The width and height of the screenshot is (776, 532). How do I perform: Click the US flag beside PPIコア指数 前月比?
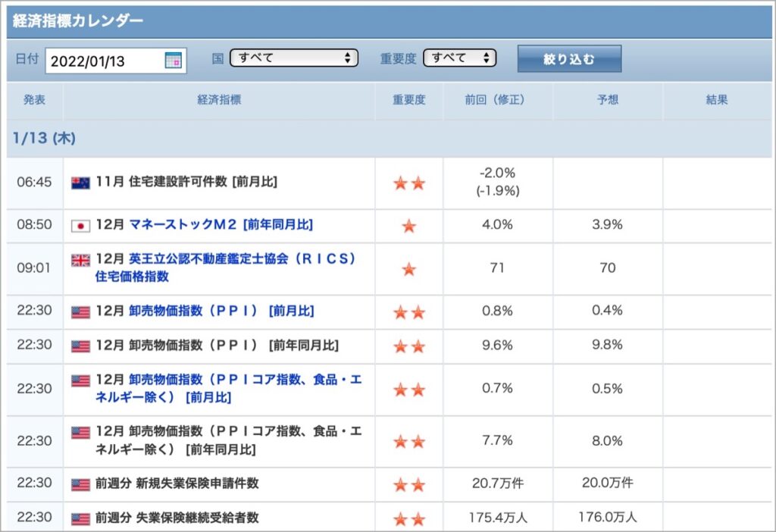[80, 380]
